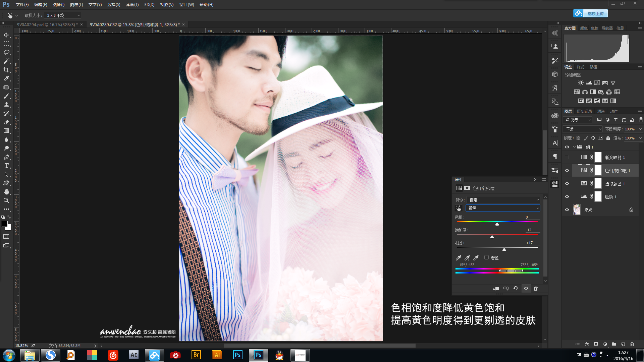The width and height of the screenshot is (644, 362).
Task: Select the Clone Stamp tool
Action: (6, 105)
